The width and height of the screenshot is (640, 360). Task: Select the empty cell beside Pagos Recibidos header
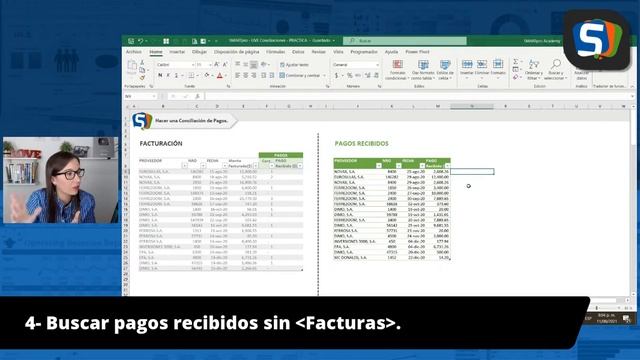coord(472,172)
